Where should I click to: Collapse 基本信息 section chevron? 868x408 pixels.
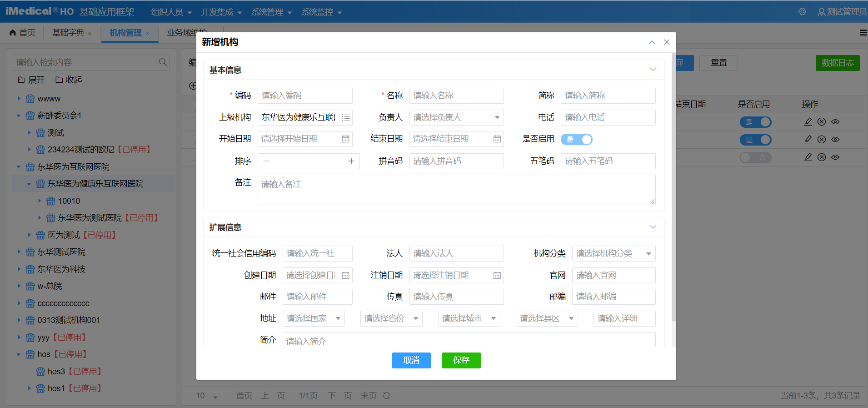(x=653, y=70)
